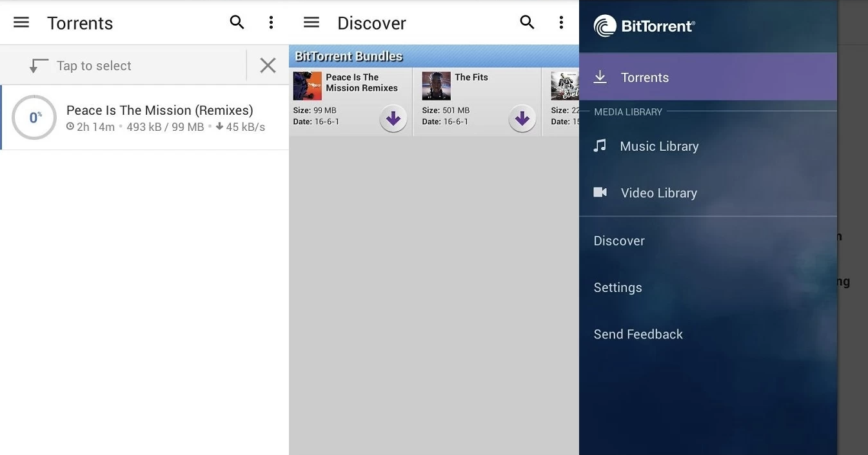Open the Torrents search icon
The image size is (868, 455).
click(237, 23)
